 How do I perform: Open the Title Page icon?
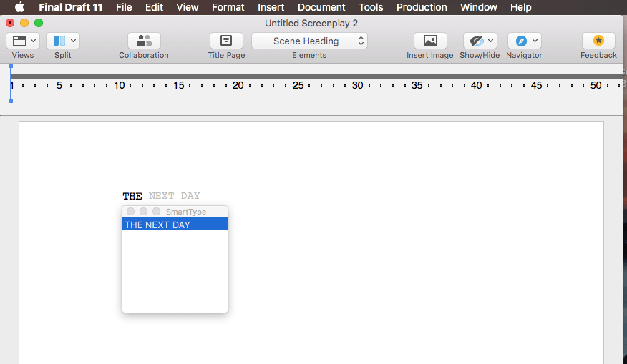click(226, 41)
